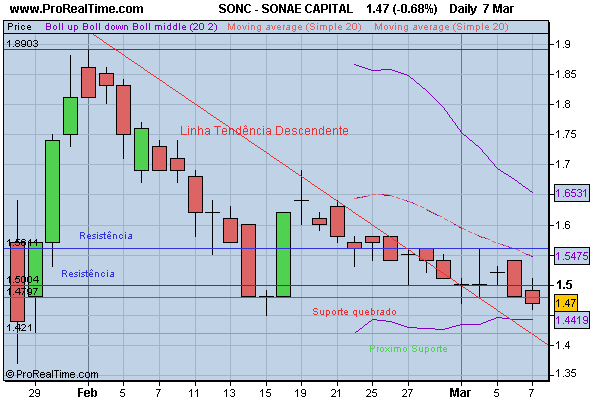Click the Moving average legend beside Boll legend
The image size is (600, 400).
pyautogui.click(x=294, y=27)
